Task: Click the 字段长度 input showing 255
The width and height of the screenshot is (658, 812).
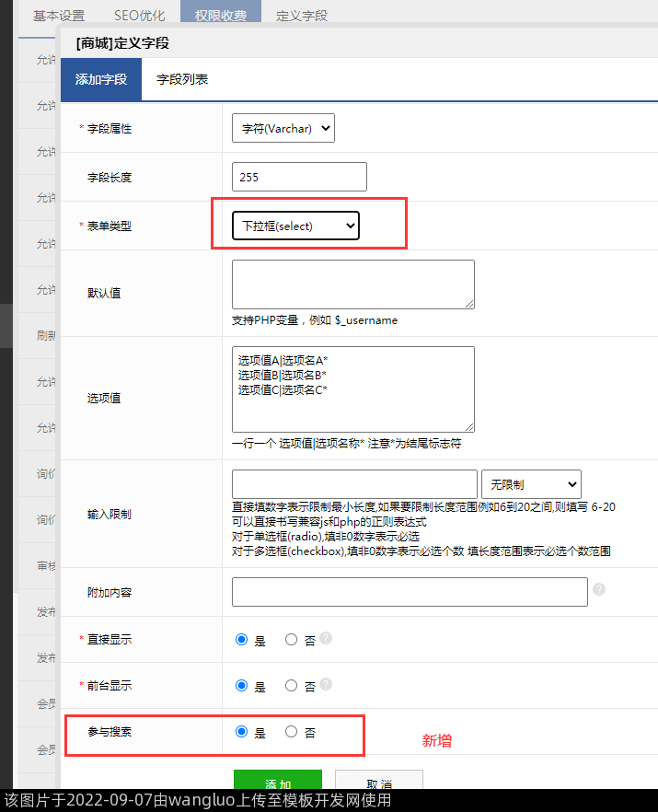Action: click(x=299, y=177)
